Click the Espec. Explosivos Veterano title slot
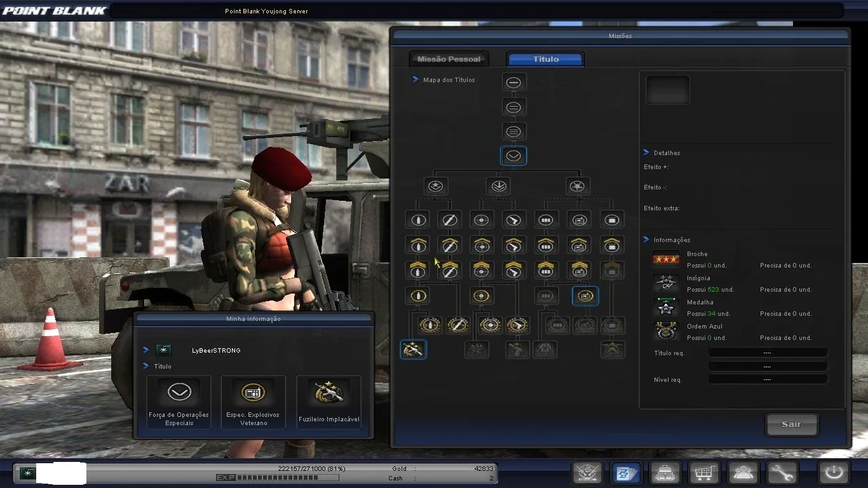Viewport: 868px width, 488px height. pyautogui.click(x=254, y=402)
